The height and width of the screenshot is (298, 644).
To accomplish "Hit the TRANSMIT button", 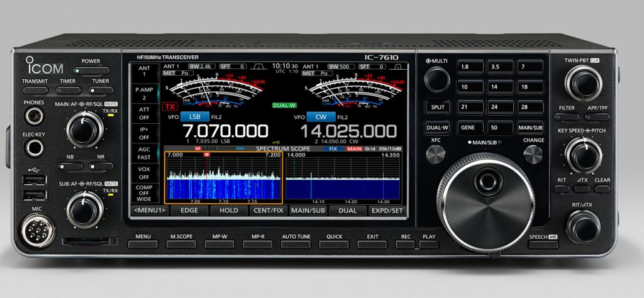I will (x=35, y=91).
